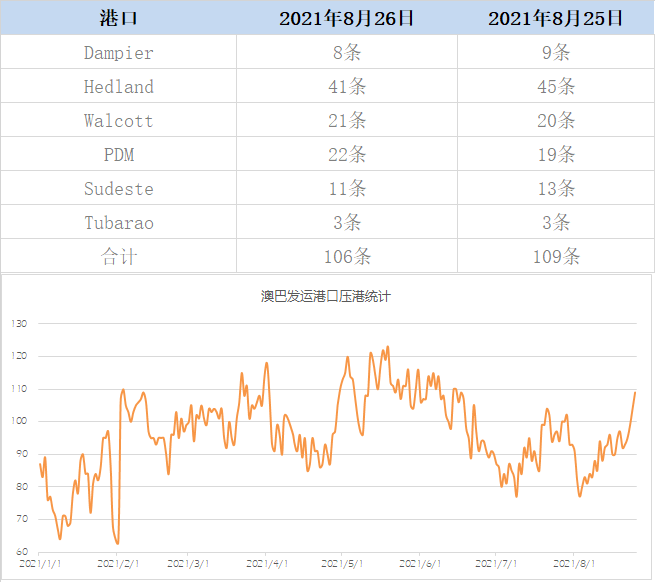
Task: Click the 2021/4/1 x-axis label
Action: click(x=267, y=564)
